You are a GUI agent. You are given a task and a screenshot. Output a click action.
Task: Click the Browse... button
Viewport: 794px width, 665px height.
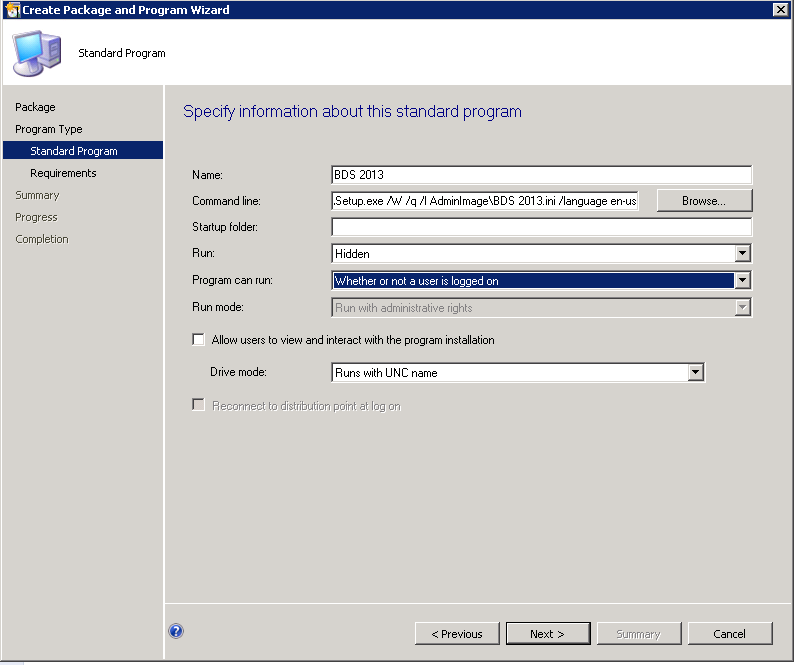pyautogui.click(x=704, y=201)
